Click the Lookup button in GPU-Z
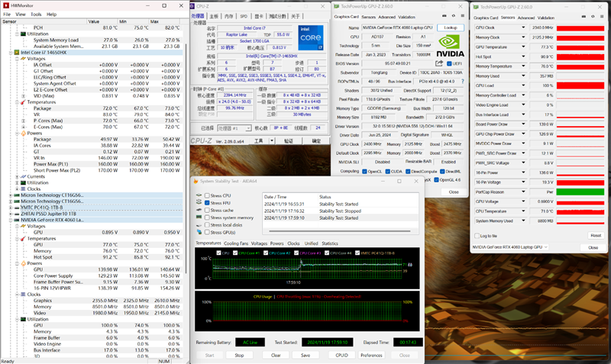 [x=451, y=27]
